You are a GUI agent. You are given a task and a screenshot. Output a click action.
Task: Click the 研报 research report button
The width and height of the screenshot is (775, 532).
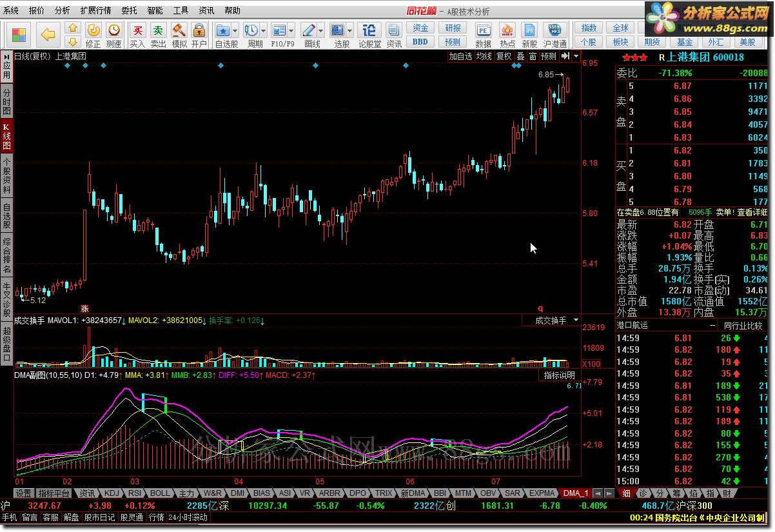pos(453,28)
